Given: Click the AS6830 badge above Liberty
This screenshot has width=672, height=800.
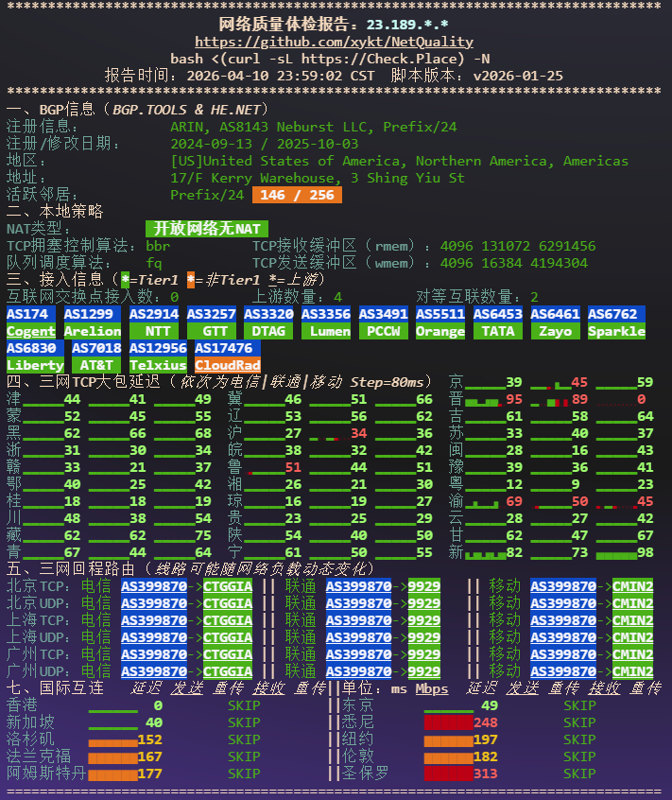Looking at the screenshot, I should coord(31,348).
